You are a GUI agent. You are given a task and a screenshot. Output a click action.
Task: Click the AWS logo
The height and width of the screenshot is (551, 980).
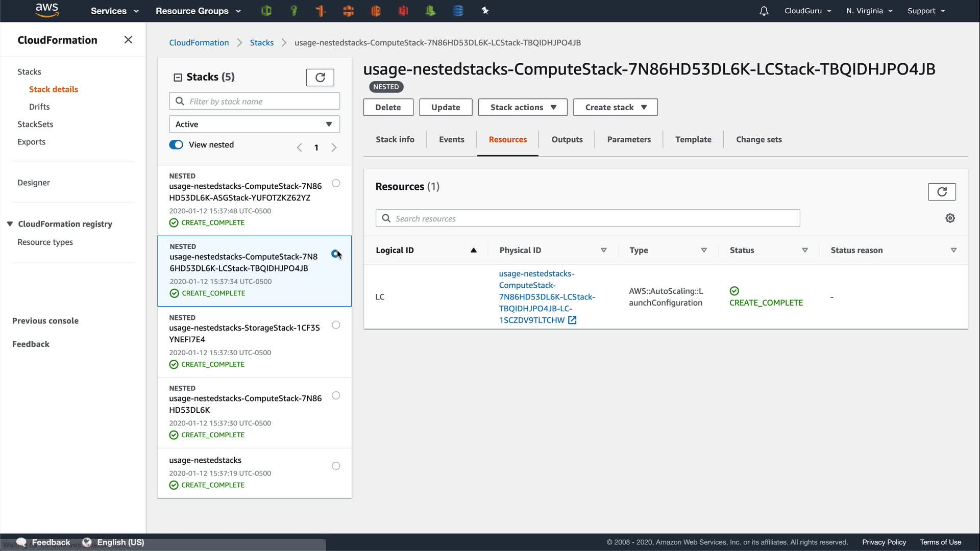47,10
